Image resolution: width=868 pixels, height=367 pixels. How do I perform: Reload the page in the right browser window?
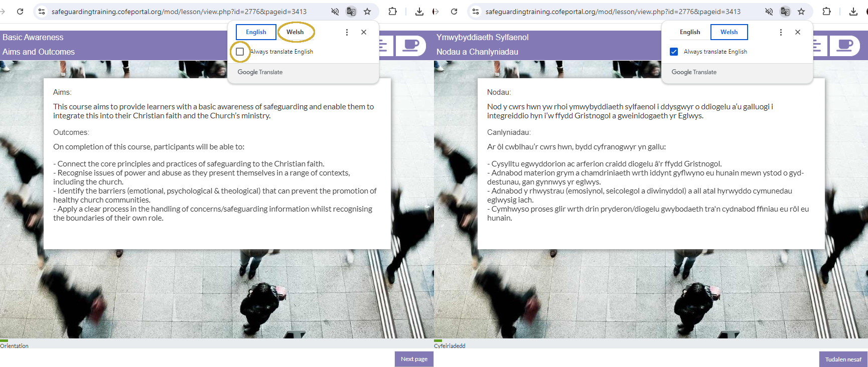[454, 11]
